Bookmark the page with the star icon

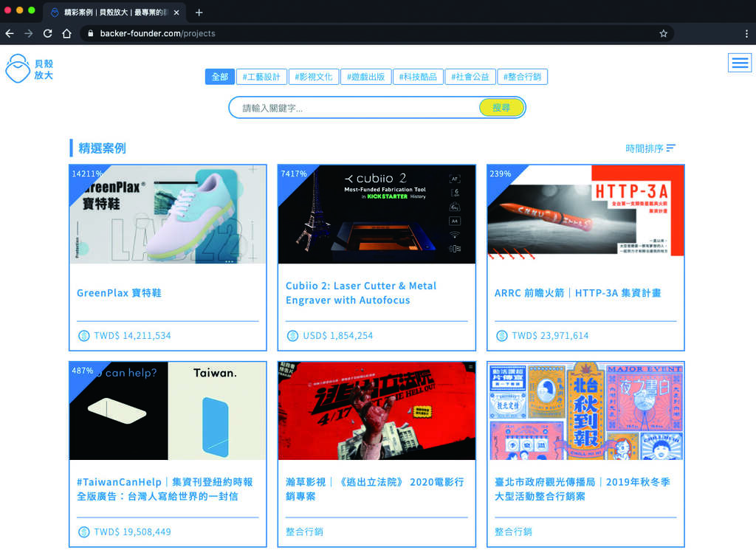coord(664,33)
